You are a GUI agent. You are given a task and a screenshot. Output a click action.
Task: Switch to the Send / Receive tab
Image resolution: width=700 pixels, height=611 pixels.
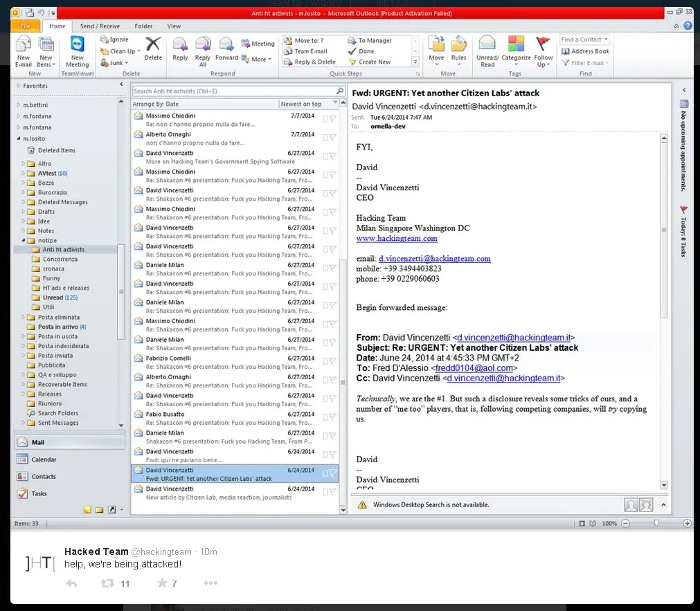100,26
